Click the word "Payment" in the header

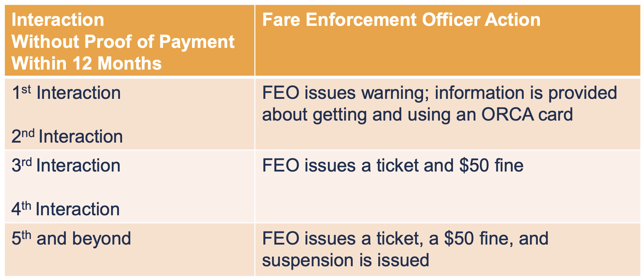pyautogui.click(x=197, y=42)
